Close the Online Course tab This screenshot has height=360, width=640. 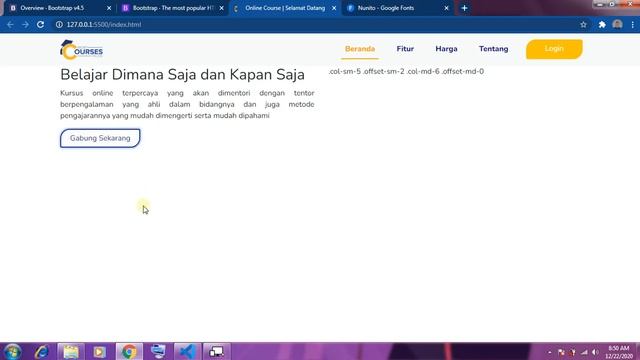tap(334, 8)
